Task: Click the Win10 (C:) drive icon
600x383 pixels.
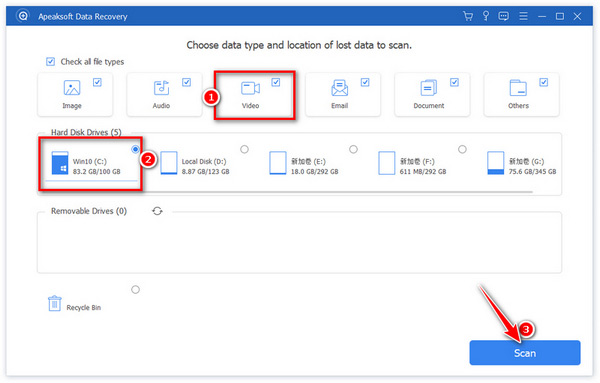Action: tap(60, 163)
